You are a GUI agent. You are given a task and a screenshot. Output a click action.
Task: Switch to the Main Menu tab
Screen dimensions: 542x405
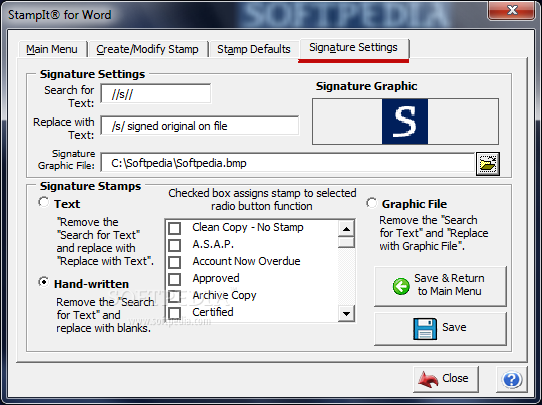point(52,49)
